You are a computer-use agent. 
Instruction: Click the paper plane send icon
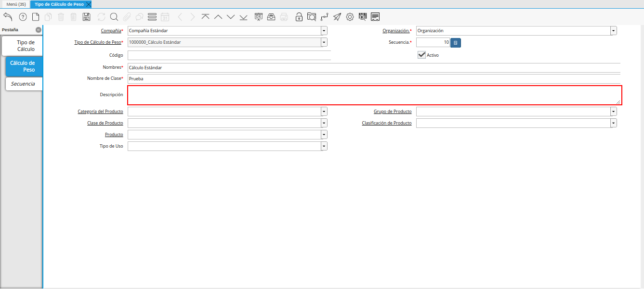(x=337, y=17)
